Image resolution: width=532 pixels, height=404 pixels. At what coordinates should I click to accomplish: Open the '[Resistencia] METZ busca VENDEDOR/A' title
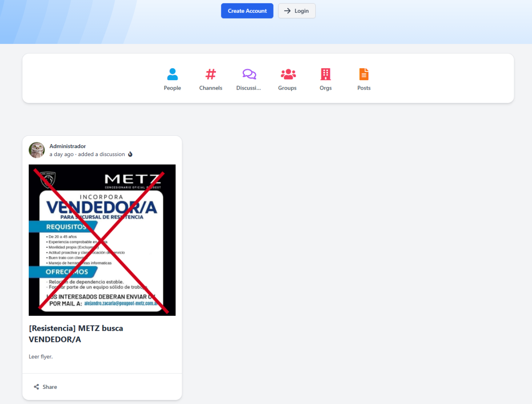76,334
